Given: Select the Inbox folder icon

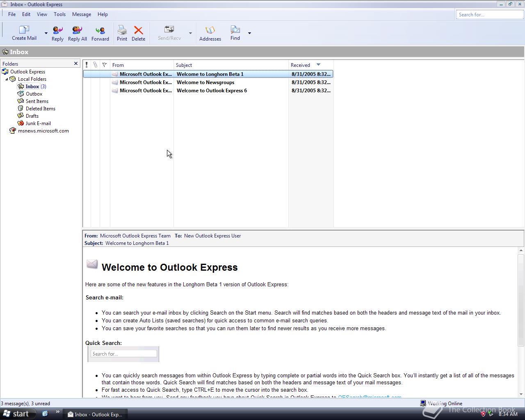Looking at the screenshot, I should click(x=21, y=87).
